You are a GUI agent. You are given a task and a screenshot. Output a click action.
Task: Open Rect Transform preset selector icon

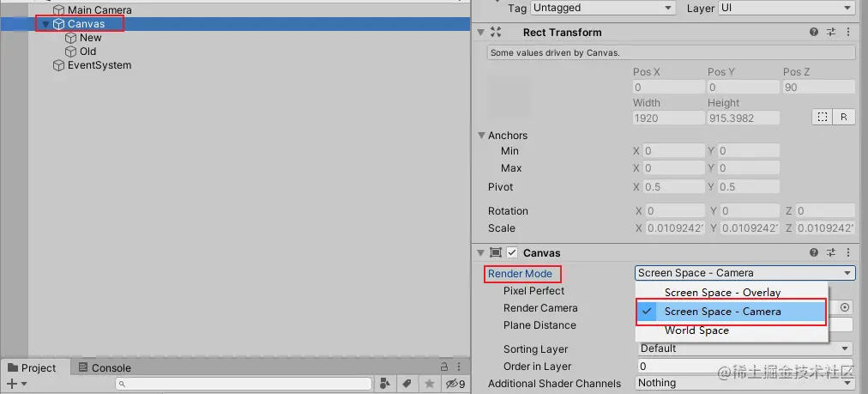[831, 32]
